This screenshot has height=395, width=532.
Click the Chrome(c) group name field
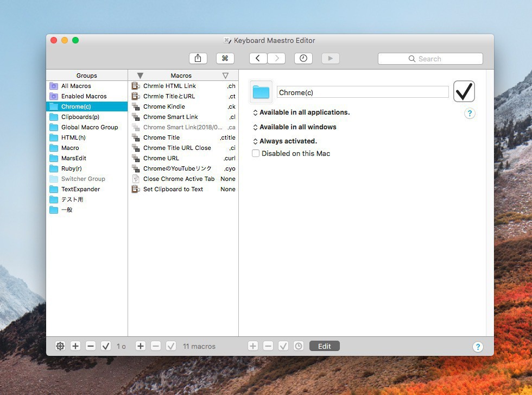[x=363, y=92]
